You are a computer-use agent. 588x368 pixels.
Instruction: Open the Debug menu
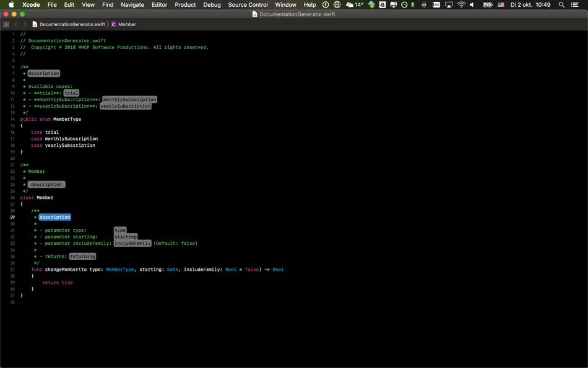point(212,4)
